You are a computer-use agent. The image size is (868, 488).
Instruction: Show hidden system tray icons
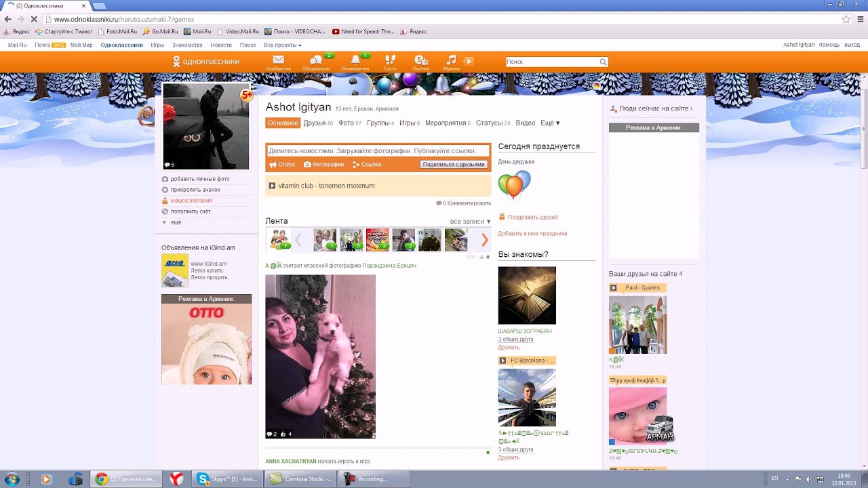[x=786, y=479]
